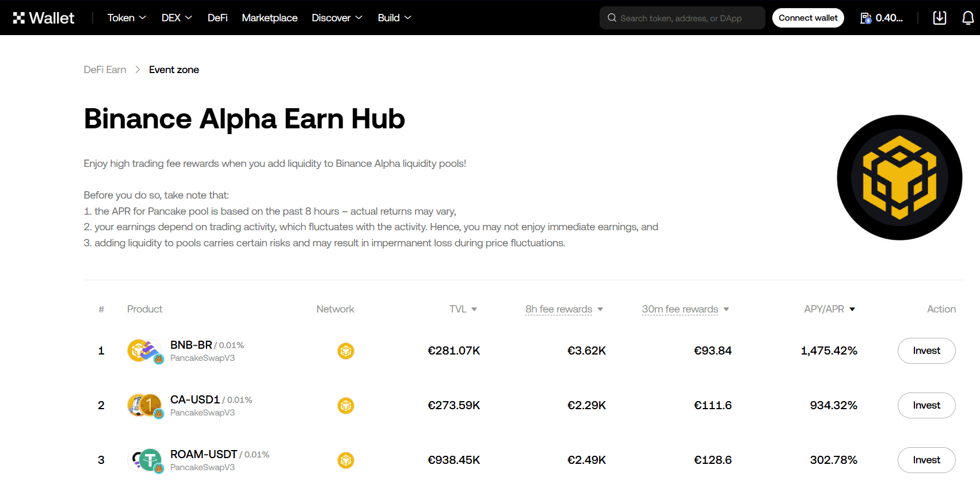Sort the table by TVL
The image size is (980, 484).
click(x=463, y=309)
